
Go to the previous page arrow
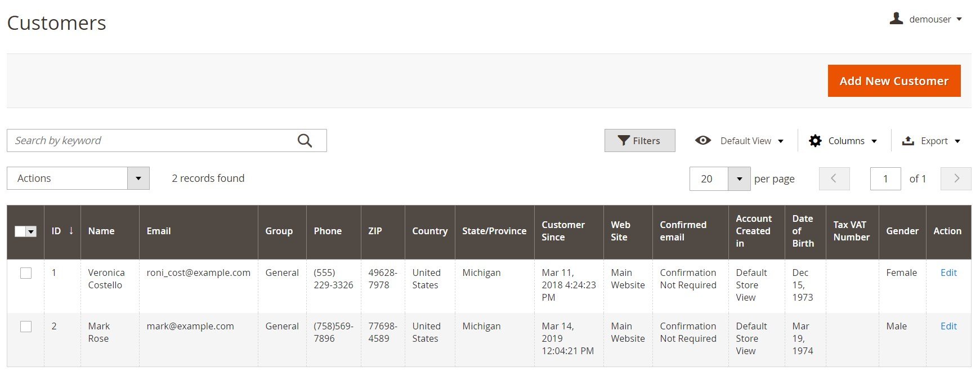click(834, 178)
